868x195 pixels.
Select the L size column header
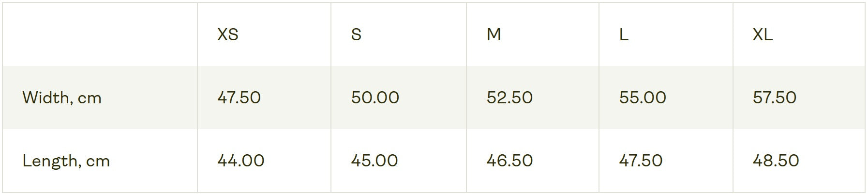pyautogui.click(x=624, y=34)
